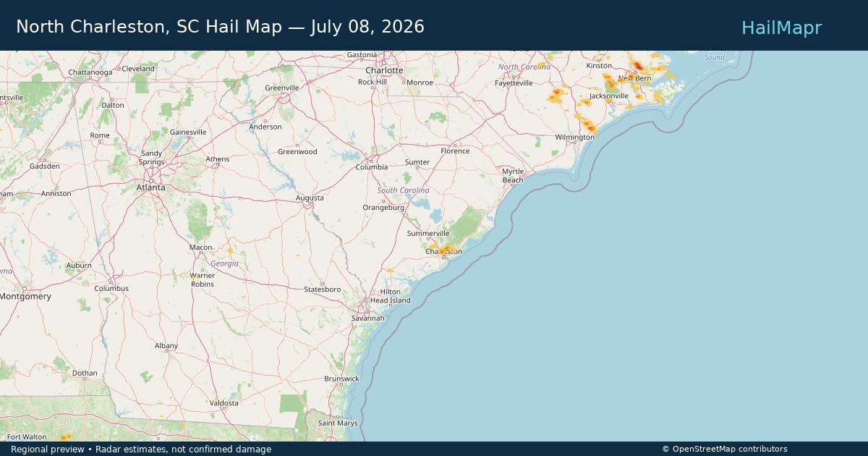This screenshot has height=456, width=868.
Task: Select the Hilton Head Island label
Action: [390, 296]
